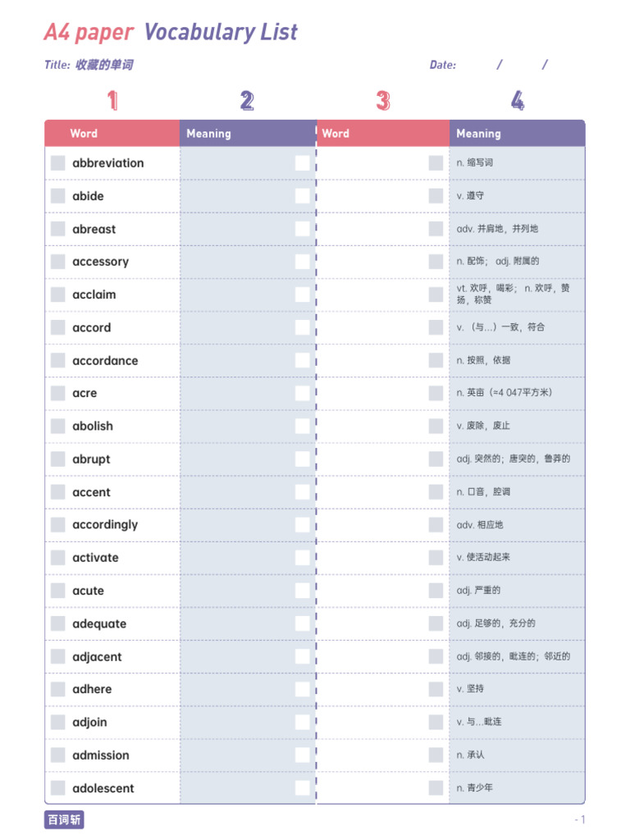Select the rightmost "Meaning" column header
Viewport: 630px width, 840px height.
pyautogui.click(x=478, y=134)
